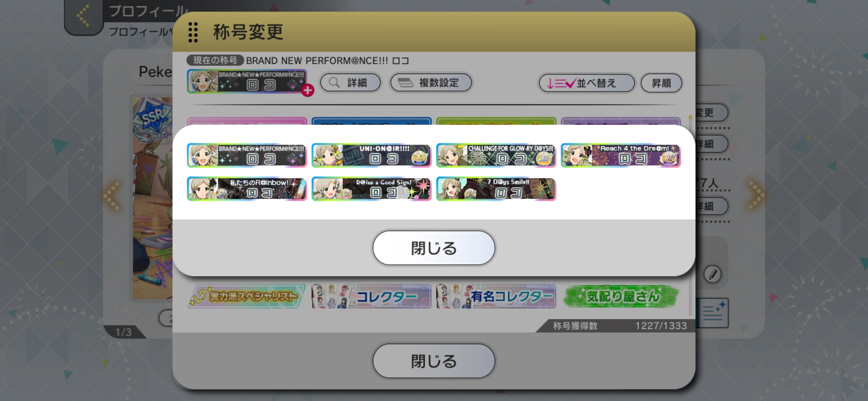868x401 pixels.
Task: Open the 複数設定 multi-setting button
Action: pos(431,83)
